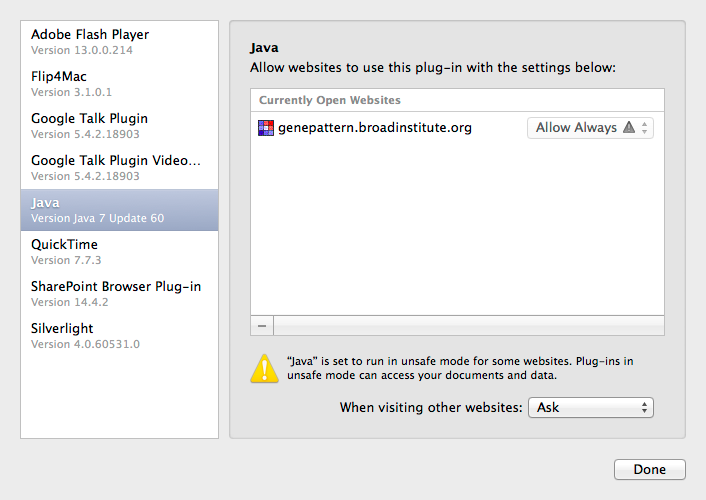Click the Done button
This screenshot has width=706, height=500.
point(650,469)
